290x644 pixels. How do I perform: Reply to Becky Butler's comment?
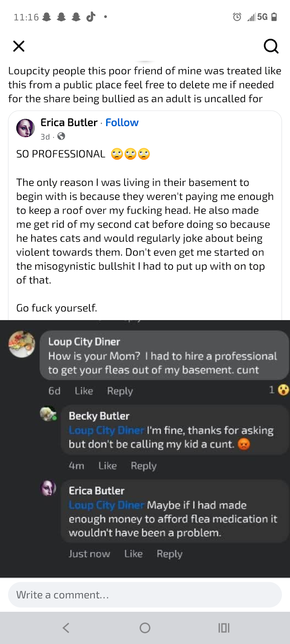click(x=144, y=466)
